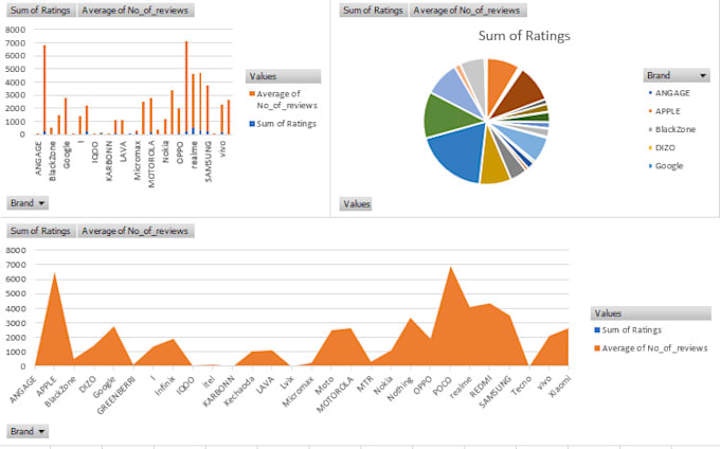Open the Brand filter dropdown under the bar chart
Screen dimensions: 720x449
coord(28,203)
